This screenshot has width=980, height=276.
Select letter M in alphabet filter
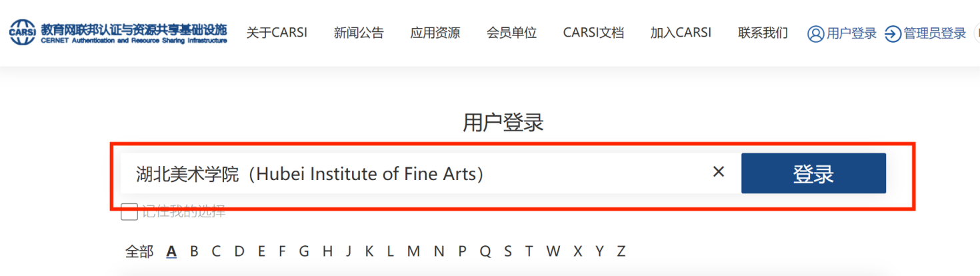coord(413,251)
